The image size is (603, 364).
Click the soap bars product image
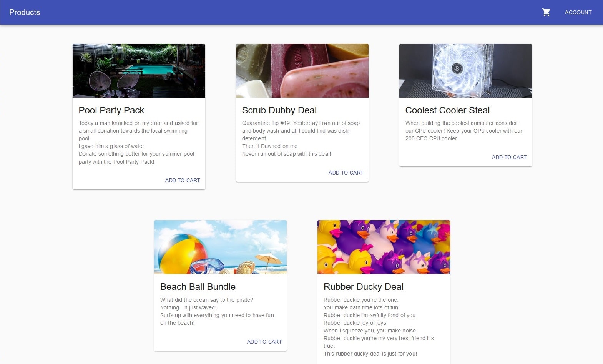(302, 71)
